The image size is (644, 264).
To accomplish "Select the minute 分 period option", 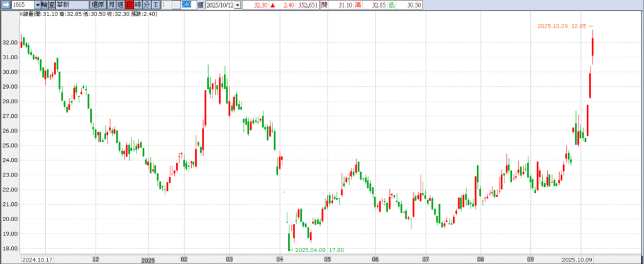I will pos(147,4).
